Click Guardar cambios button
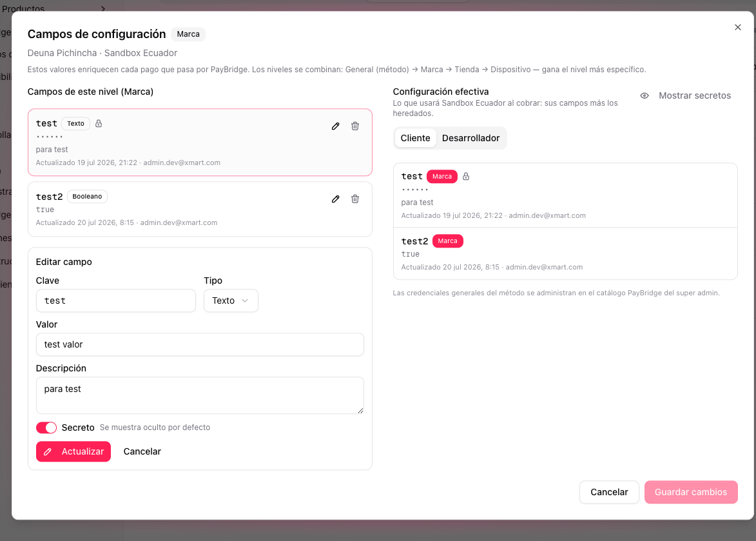This screenshot has height=541, width=756. (691, 492)
